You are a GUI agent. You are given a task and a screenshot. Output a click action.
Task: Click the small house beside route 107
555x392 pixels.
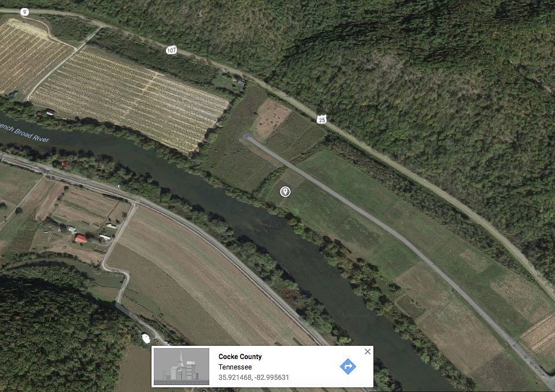(x=239, y=84)
